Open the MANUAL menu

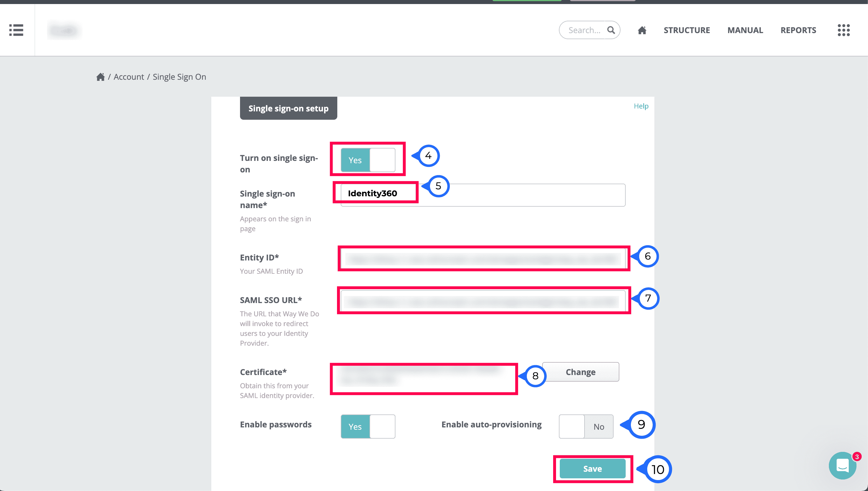coord(745,30)
